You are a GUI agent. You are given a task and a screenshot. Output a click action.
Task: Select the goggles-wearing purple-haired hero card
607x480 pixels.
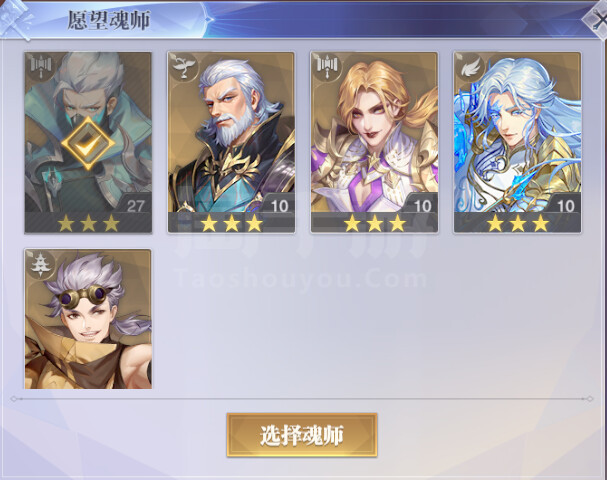tap(88, 319)
